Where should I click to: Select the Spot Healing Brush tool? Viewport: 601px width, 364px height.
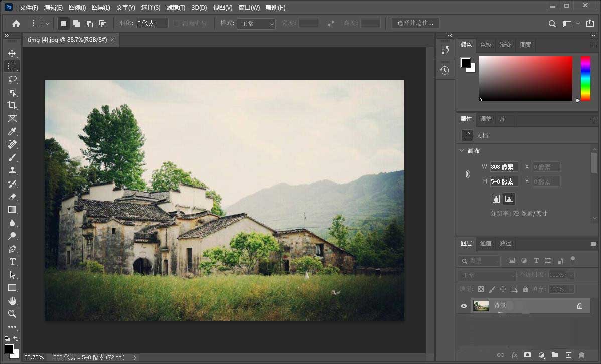[12, 144]
